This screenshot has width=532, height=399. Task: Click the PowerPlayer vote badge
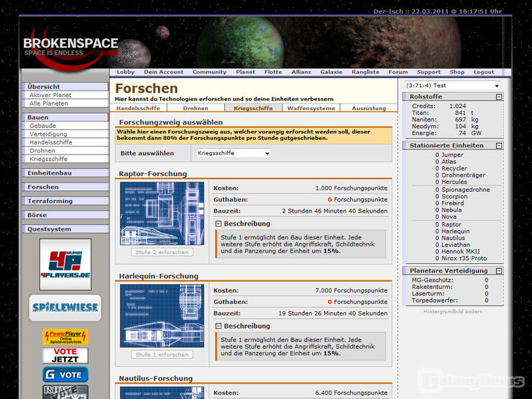pyautogui.click(x=65, y=336)
